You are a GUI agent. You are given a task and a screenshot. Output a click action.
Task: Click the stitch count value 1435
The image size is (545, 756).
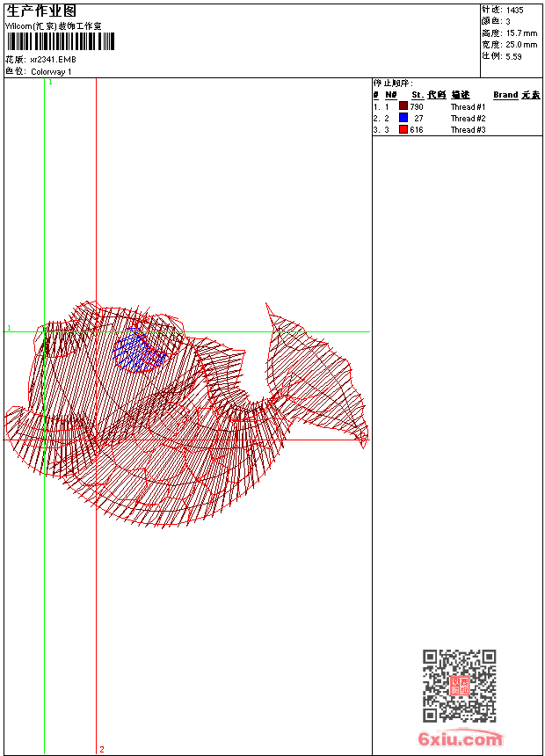point(514,10)
